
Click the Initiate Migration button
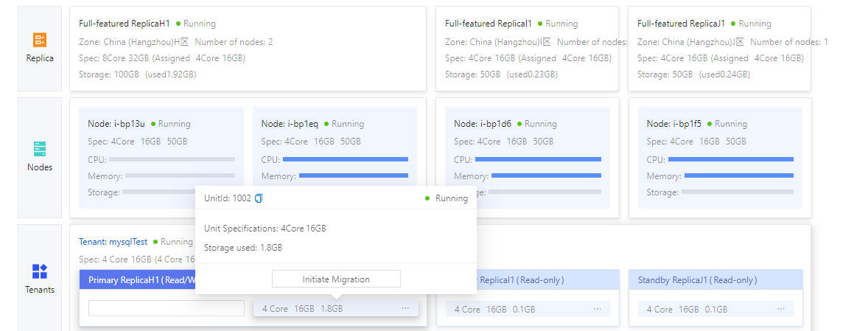pyautogui.click(x=336, y=279)
